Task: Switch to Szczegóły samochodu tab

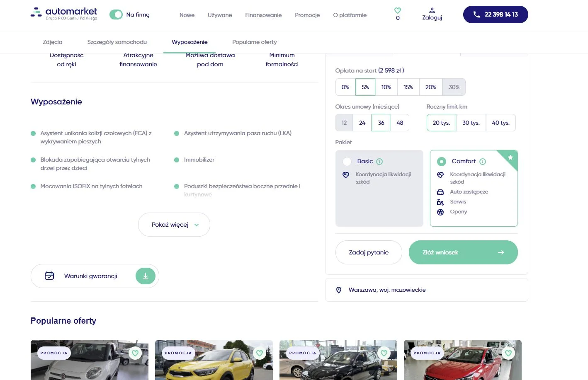Action: click(x=117, y=42)
